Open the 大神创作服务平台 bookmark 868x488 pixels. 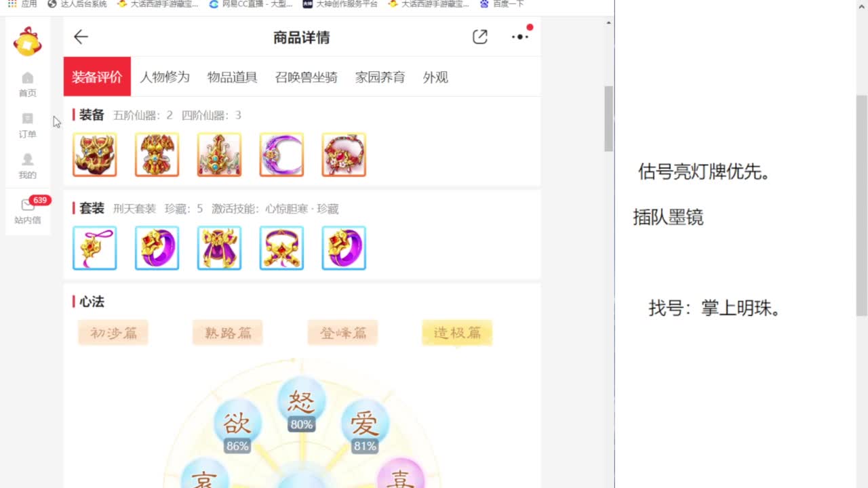tap(340, 4)
